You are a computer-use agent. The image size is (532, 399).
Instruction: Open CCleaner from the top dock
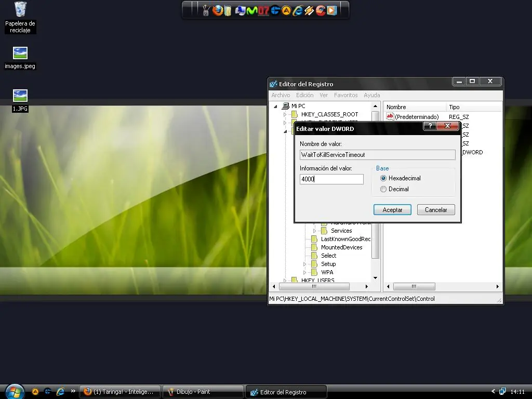click(x=321, y=10)
